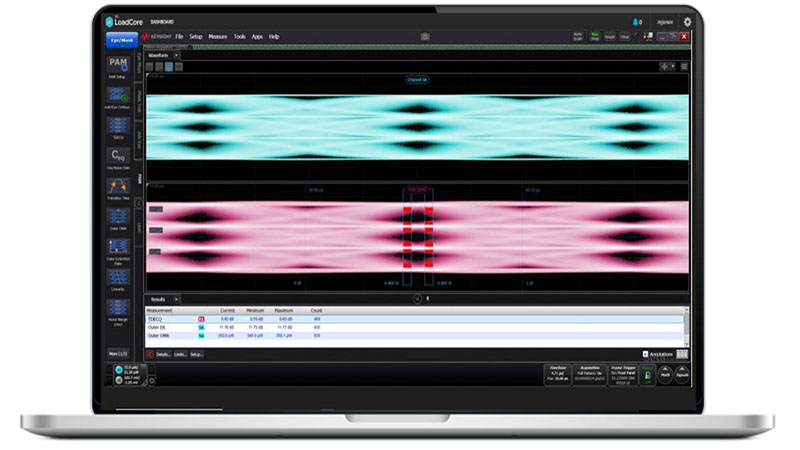
Task: Click the LoadCore logo
Action: coord(124,22)
